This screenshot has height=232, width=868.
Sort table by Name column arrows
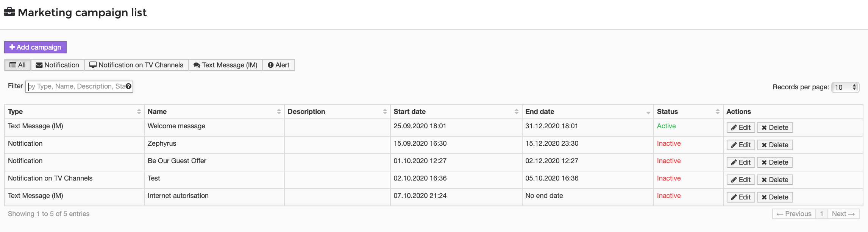click(x=279, y=112)
